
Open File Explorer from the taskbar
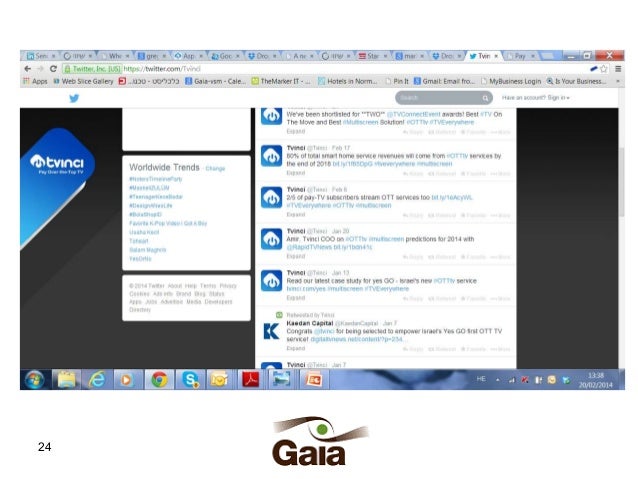66,380
